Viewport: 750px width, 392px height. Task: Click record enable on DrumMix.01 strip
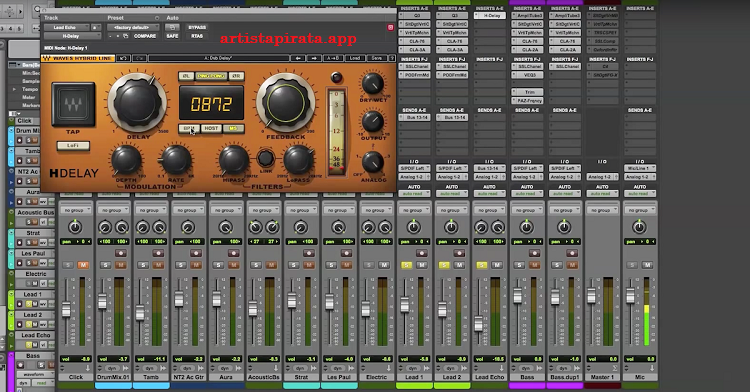(121, 253)
